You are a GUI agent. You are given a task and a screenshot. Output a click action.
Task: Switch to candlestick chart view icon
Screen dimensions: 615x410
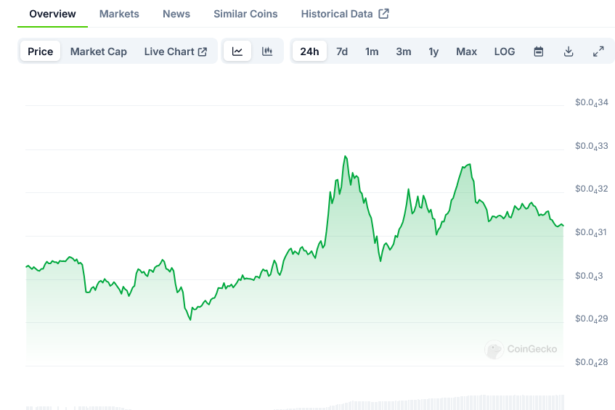(x=267, y=51)
